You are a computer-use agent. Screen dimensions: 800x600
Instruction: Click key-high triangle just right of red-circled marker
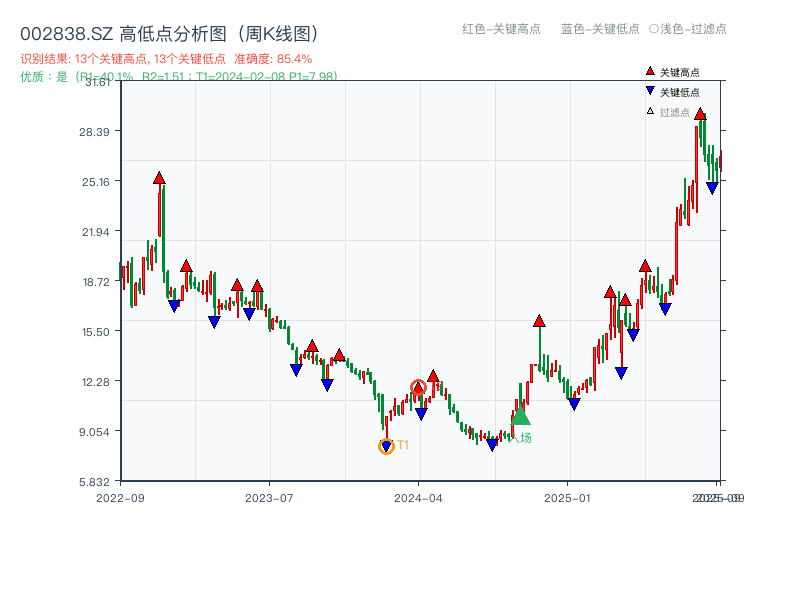point(433,376)
